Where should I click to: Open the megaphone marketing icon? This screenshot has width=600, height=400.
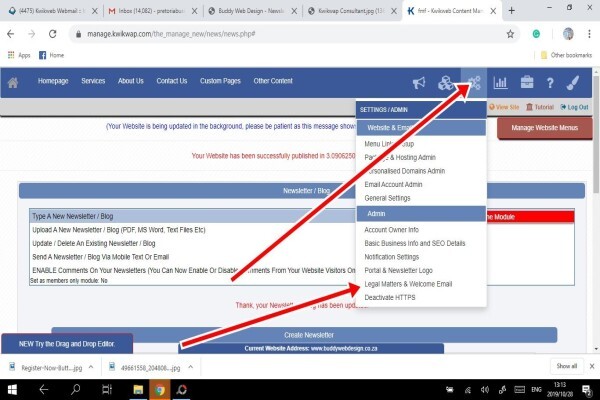click(x=419, y=82)
